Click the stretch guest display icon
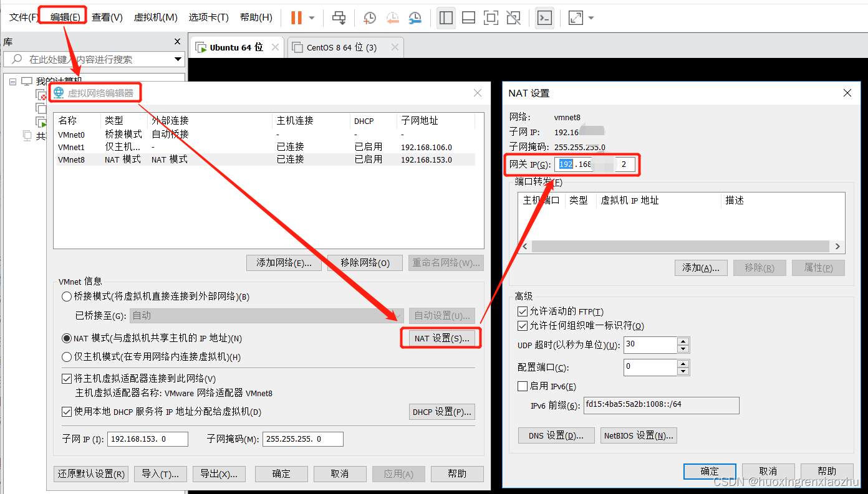868x494 pixels. 576,17
